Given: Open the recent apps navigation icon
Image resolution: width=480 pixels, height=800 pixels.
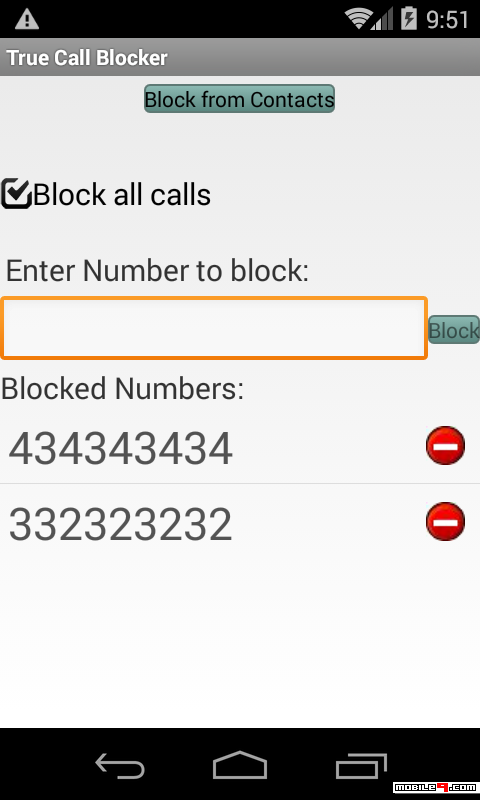Looking at the screenshot, I should coord(361,766).
